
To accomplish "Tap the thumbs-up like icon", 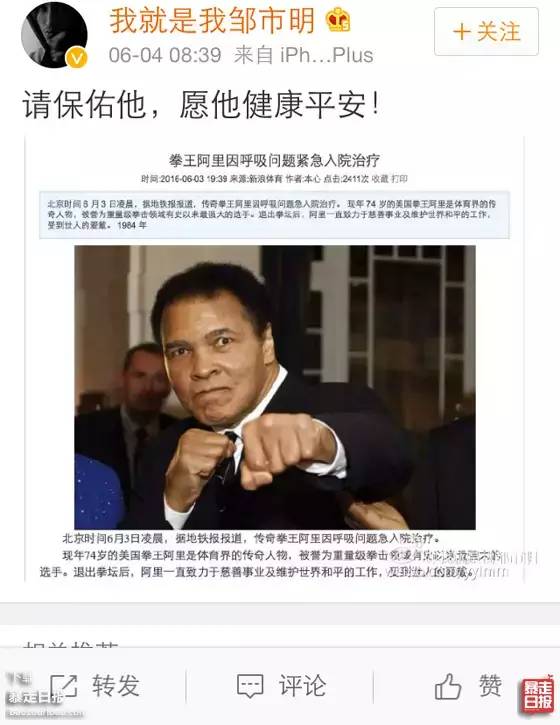I will pos(448,686).
